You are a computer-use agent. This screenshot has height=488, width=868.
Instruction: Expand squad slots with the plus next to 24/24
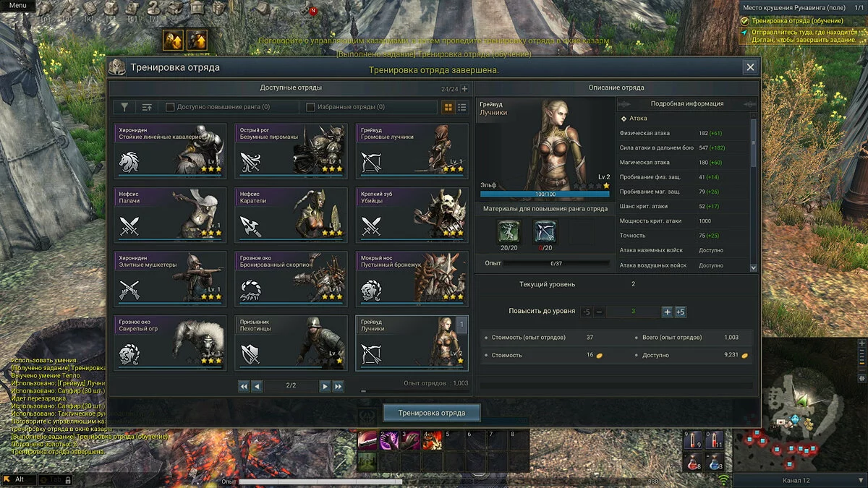[465, 89]
